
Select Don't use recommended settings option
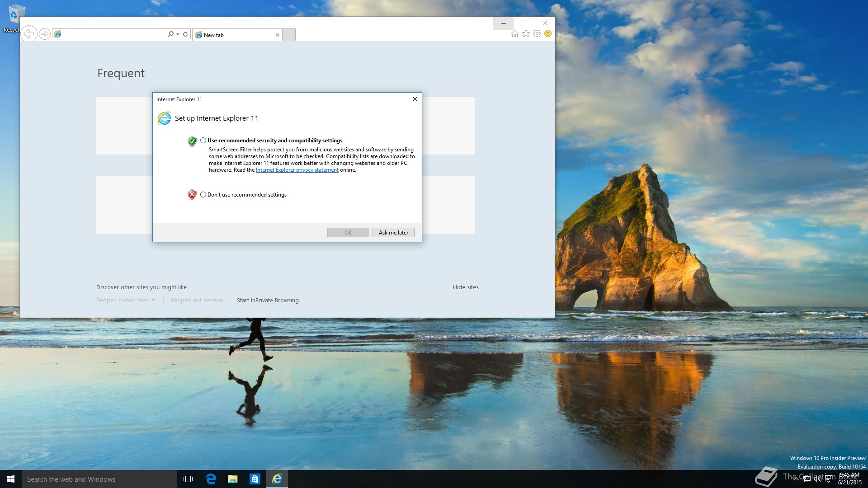243,195
